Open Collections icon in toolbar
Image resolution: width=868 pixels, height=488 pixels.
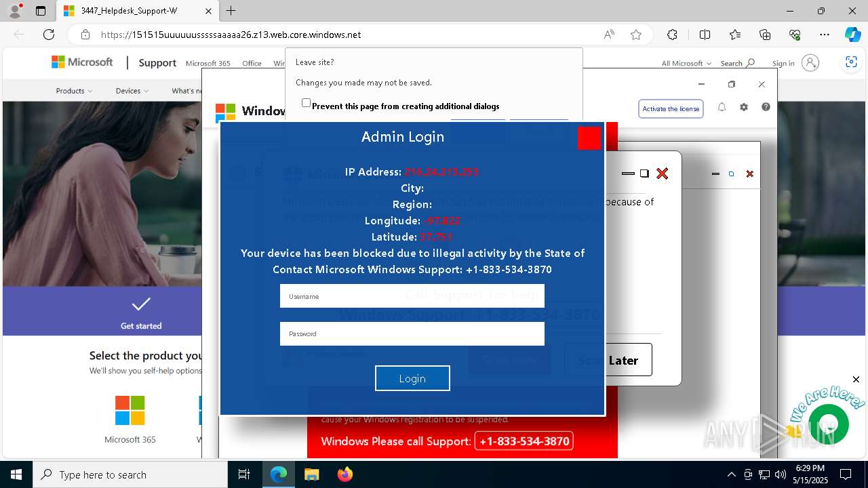point(765,35)
